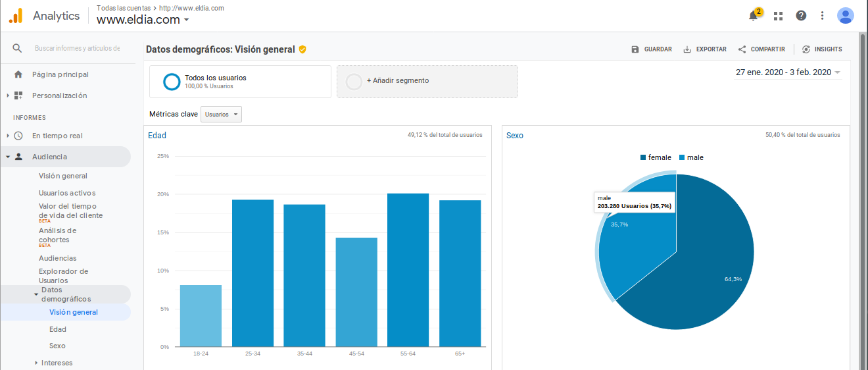Open the Google apps grid icon
This screenshot has width=868, height=370.
(778, 16)
